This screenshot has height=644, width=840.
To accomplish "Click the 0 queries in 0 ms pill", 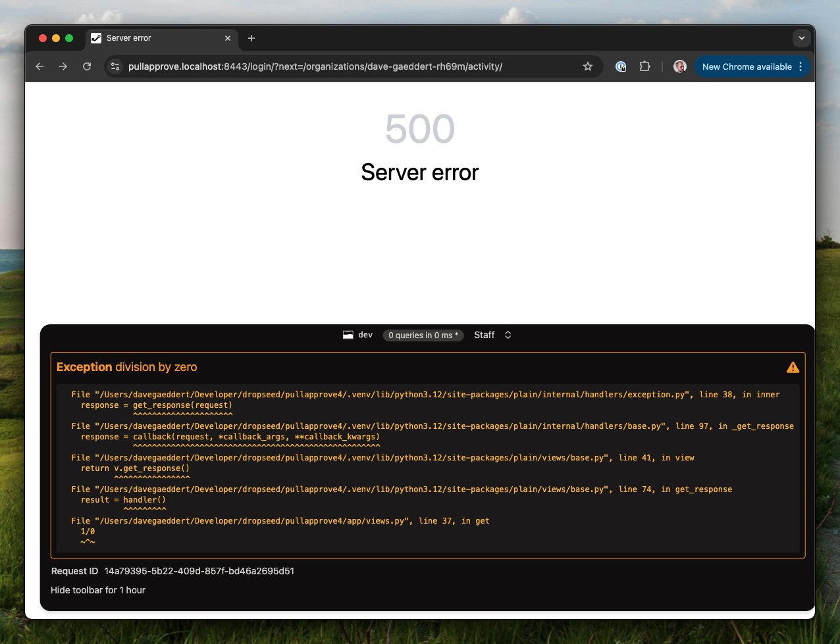I will pyautogui.click(x=423, y=335).
